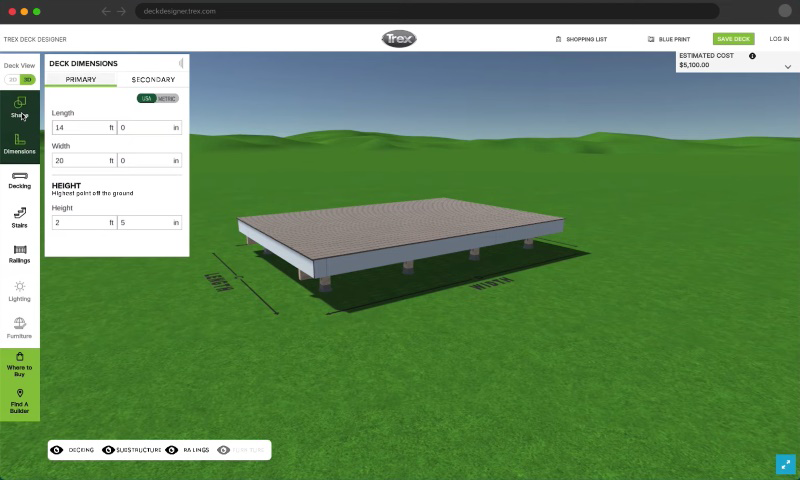
Task: Click the Length feet field
Action: 84,128
